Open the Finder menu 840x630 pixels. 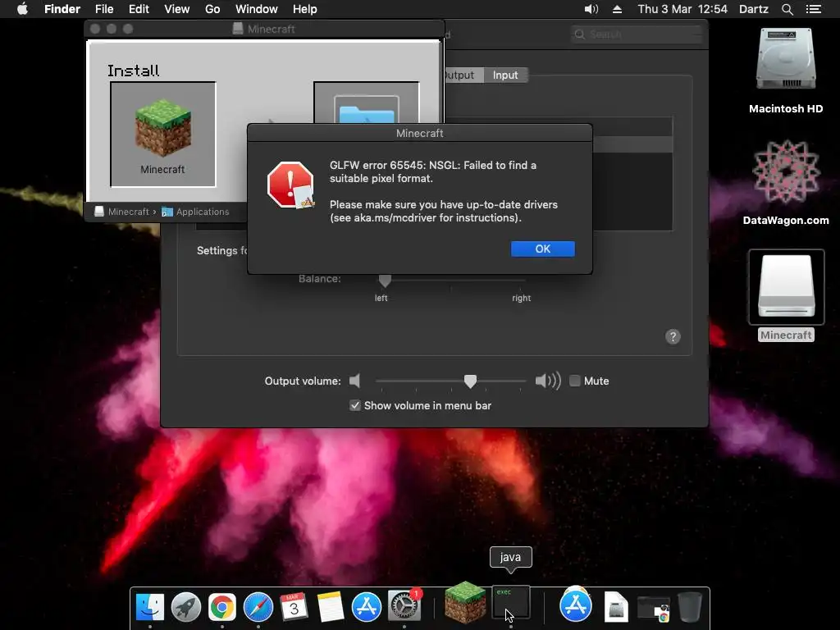point(62,9)
